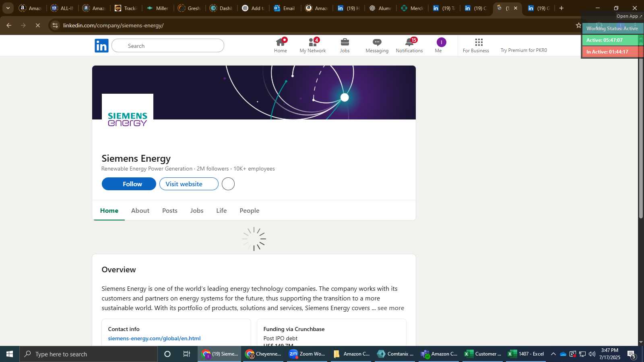This screenshot has height=362, width=644.
Task: Follow the Siemens Energy page
Action: point(129,184)
